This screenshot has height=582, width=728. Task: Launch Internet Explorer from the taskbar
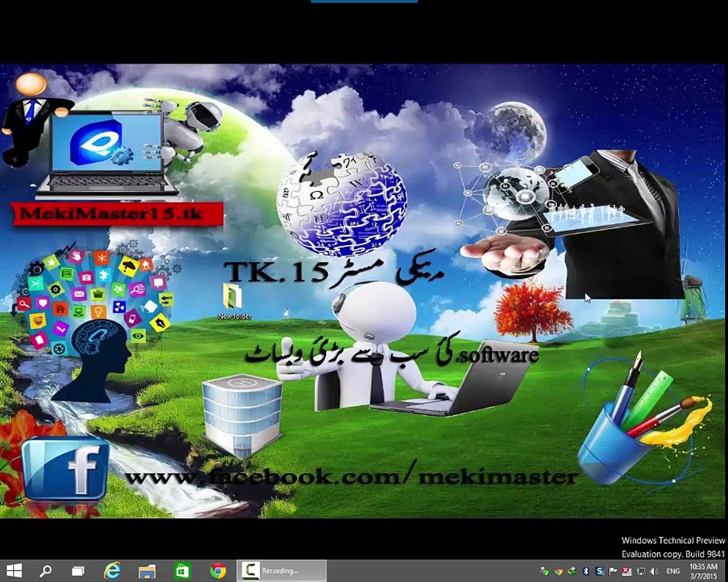pyautogui.click(x=112, y=571)
